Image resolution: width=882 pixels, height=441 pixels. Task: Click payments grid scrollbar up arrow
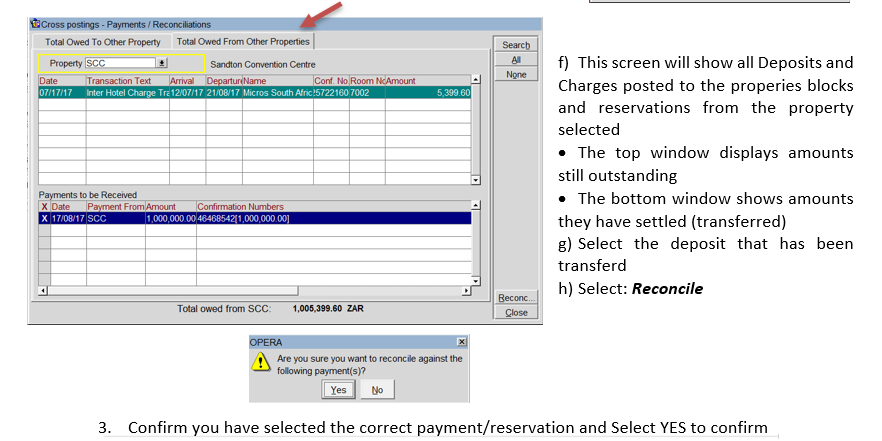point(476,205)
